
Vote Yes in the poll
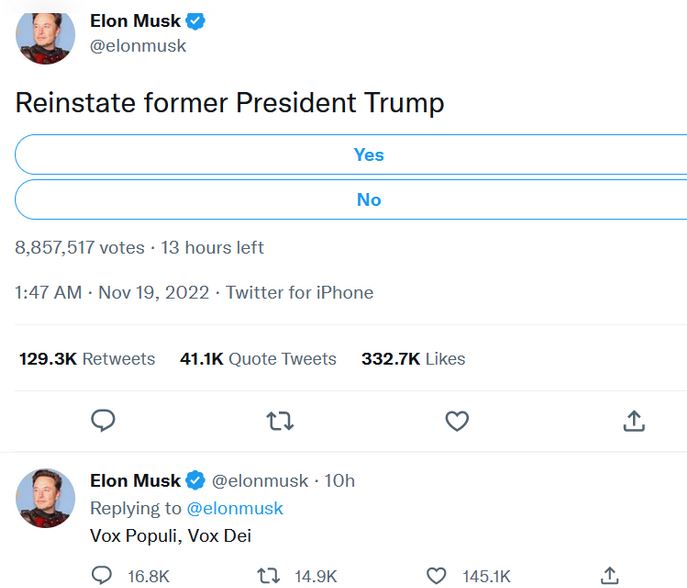point(368,155)
